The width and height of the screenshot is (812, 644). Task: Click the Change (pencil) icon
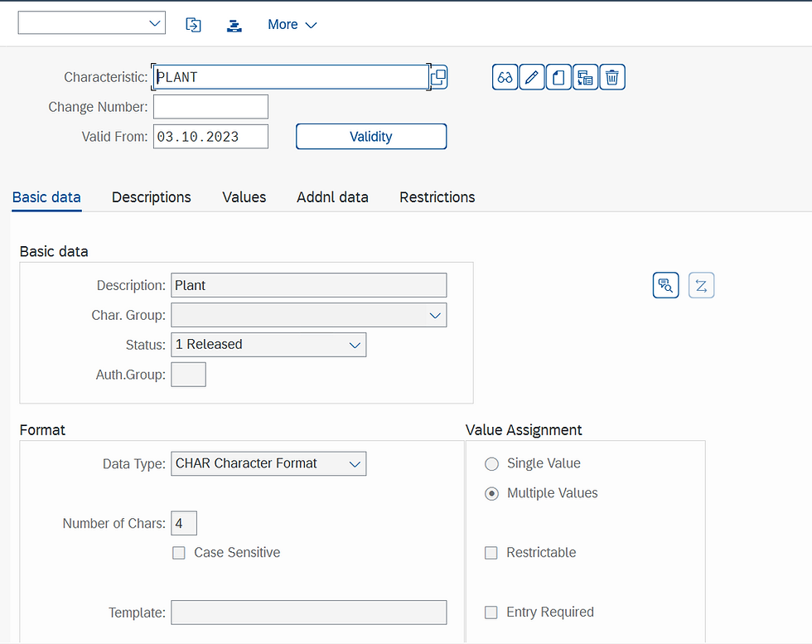532,77
